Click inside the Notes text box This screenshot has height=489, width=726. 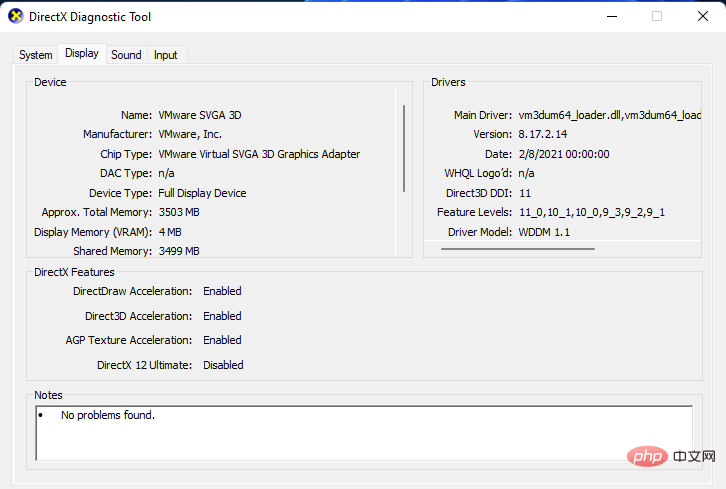point(364,433)
